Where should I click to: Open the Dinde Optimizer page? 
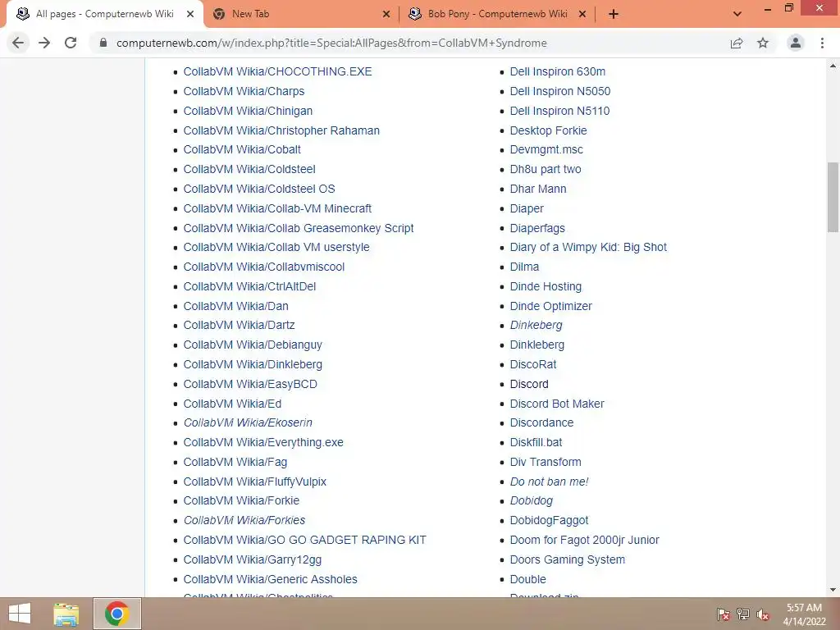[x=550, y=307]
